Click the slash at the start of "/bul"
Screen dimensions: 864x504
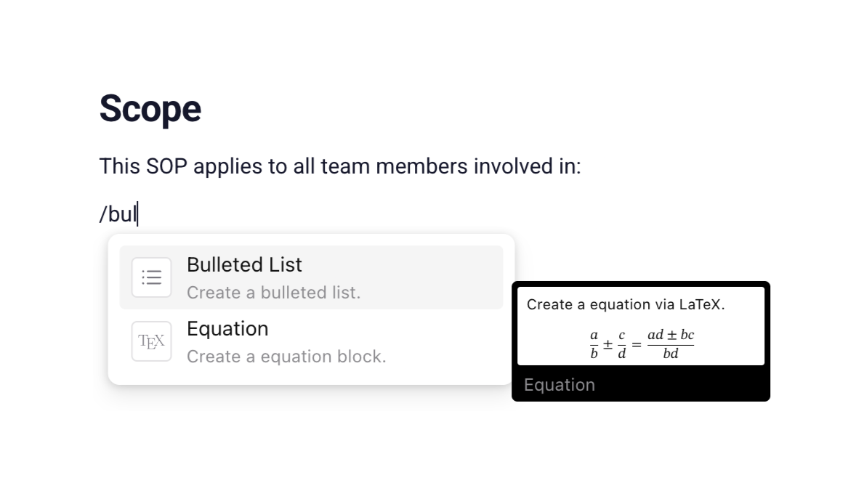click(103, 215)
